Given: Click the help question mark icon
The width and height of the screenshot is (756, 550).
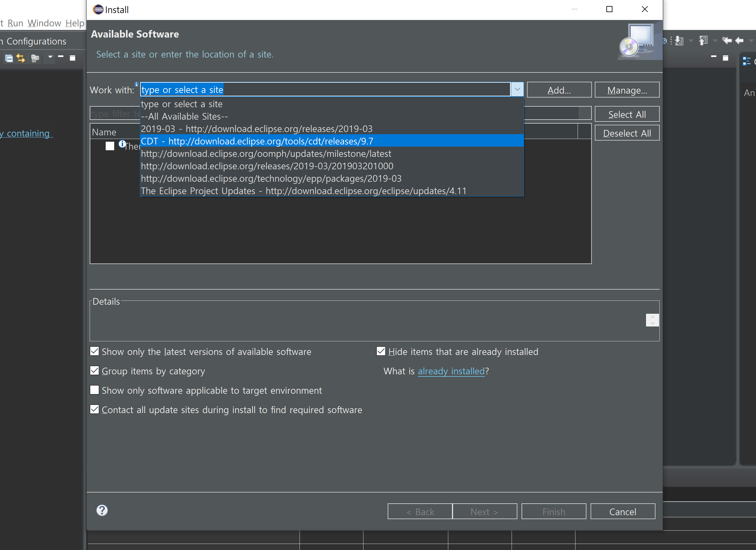Looking at the screenshot, I should click(x=102, y=510).
